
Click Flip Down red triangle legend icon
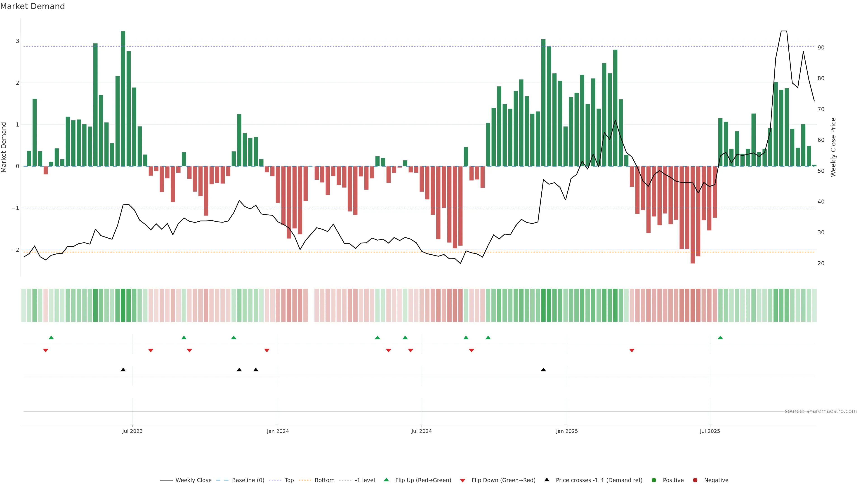tap(463, 481)
